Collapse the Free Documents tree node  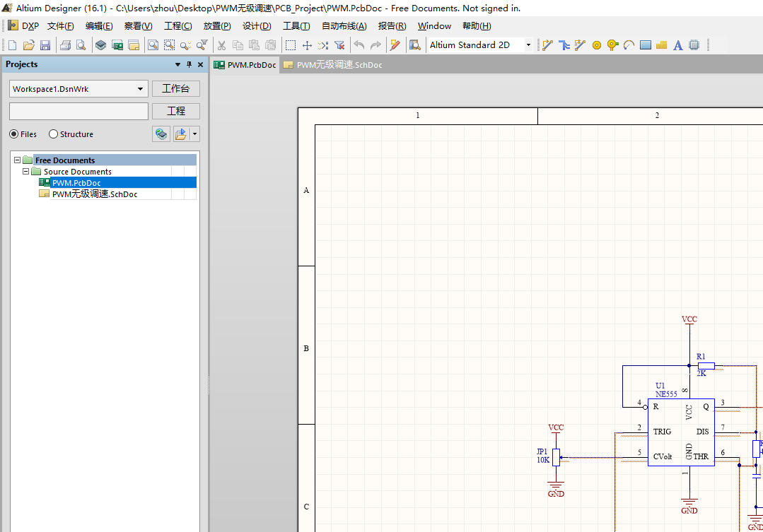17,160
